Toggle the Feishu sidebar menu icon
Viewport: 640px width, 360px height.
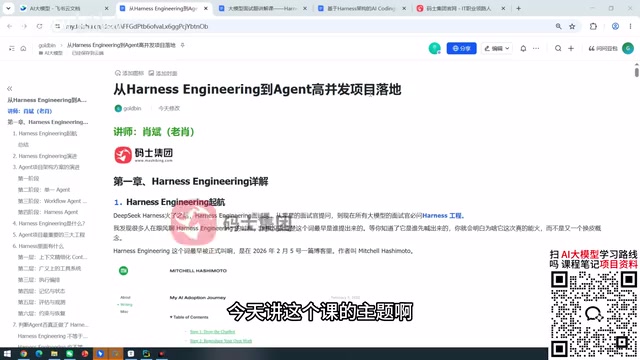tap(11, 48)
